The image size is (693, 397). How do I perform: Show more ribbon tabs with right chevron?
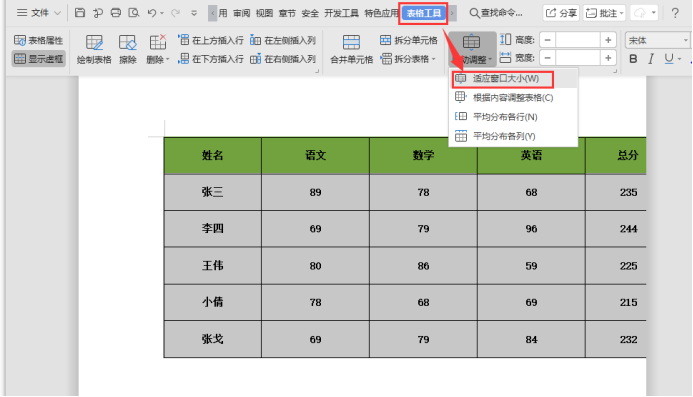[x=452, y=13]
